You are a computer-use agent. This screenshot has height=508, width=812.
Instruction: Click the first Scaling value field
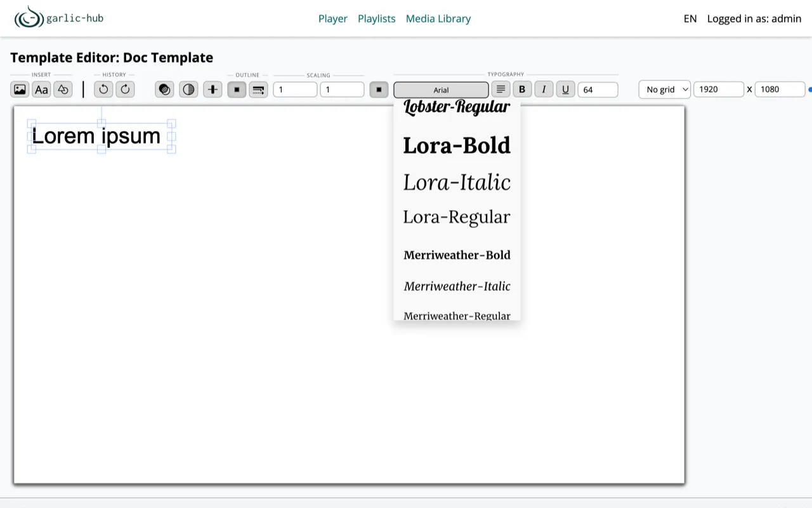tap(295, 90)
